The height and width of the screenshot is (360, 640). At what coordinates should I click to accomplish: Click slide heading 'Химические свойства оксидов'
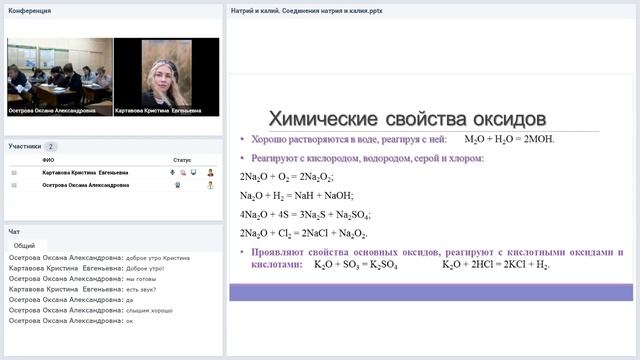tap(407, 119)
